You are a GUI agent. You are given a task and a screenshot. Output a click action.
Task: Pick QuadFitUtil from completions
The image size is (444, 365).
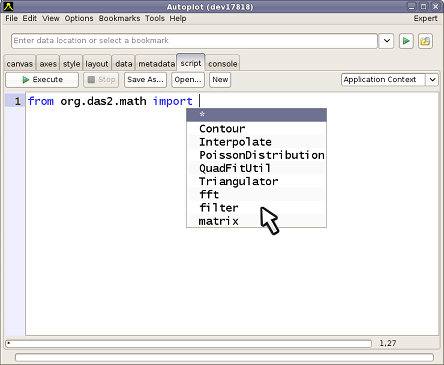(x=256, y=168)
